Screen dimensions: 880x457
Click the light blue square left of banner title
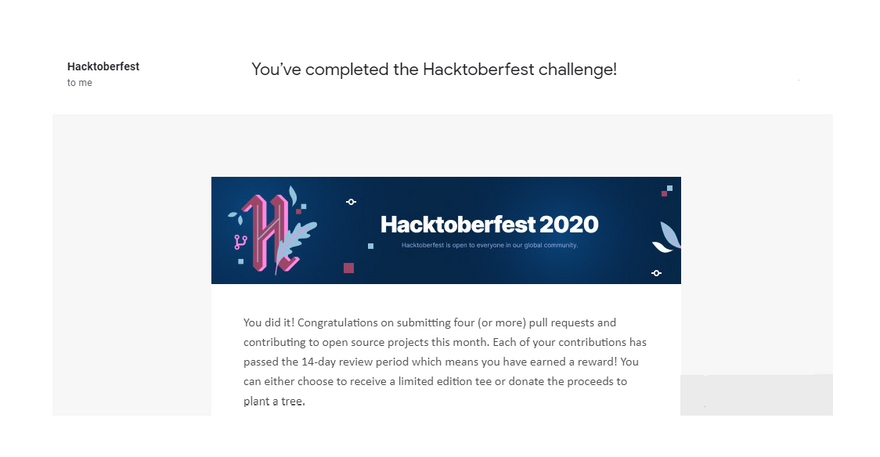tap(371, 245)
